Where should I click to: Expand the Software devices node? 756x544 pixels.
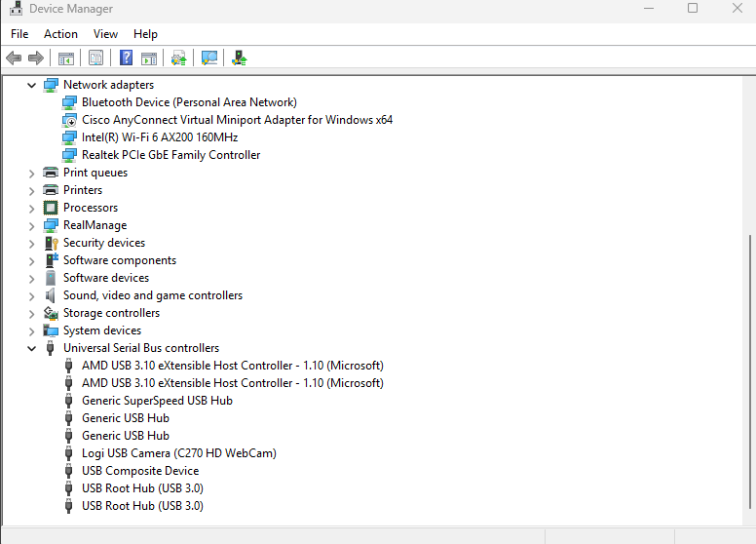click(32, 279)
